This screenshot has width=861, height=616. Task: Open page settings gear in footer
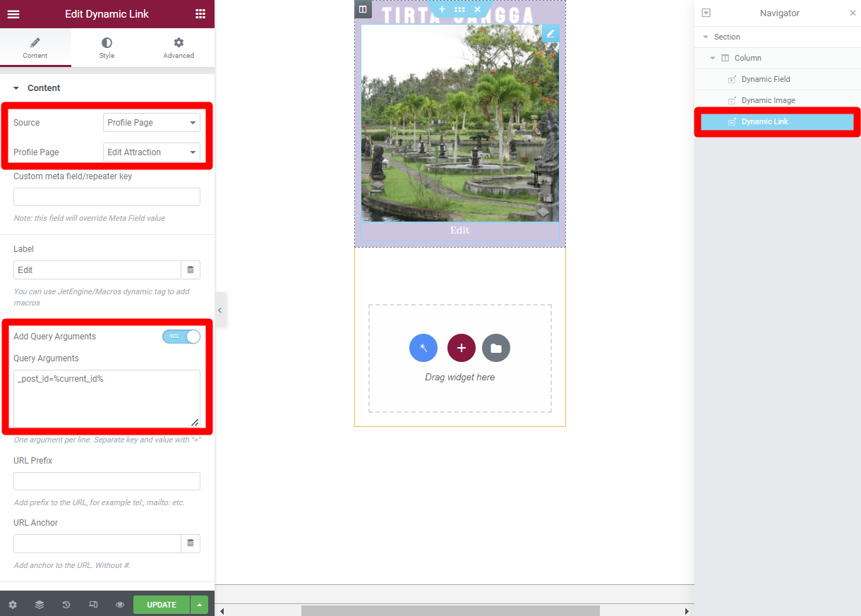[13, 605]
